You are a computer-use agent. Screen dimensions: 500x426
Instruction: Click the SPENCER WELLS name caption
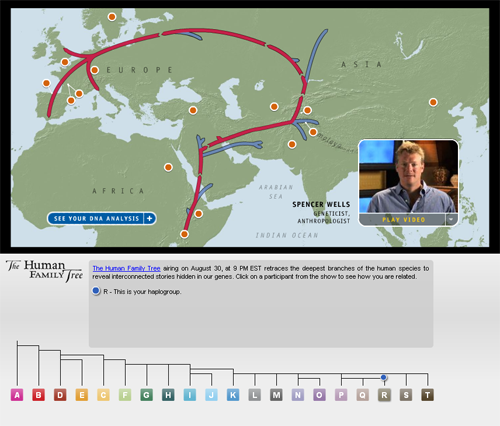coord(321,204)
